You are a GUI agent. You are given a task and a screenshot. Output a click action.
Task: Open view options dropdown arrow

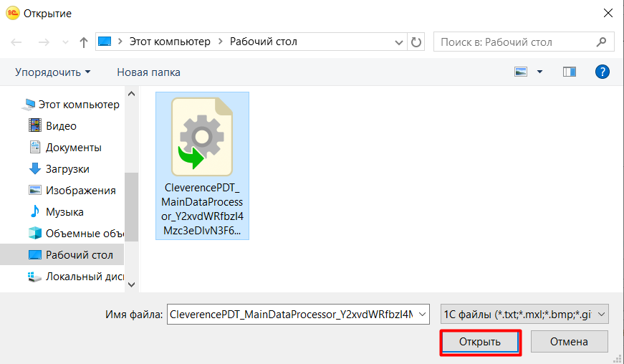539,72
